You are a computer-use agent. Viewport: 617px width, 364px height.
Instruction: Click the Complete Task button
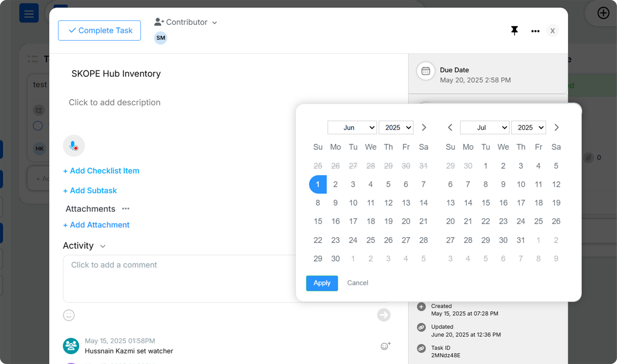[x=99, y=31]
